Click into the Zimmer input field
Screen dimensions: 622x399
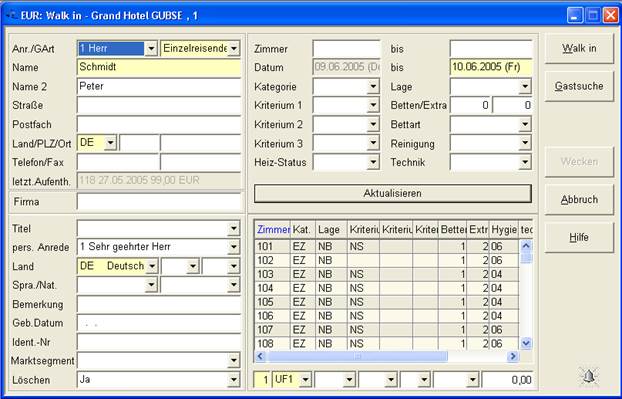click(346, 49)
